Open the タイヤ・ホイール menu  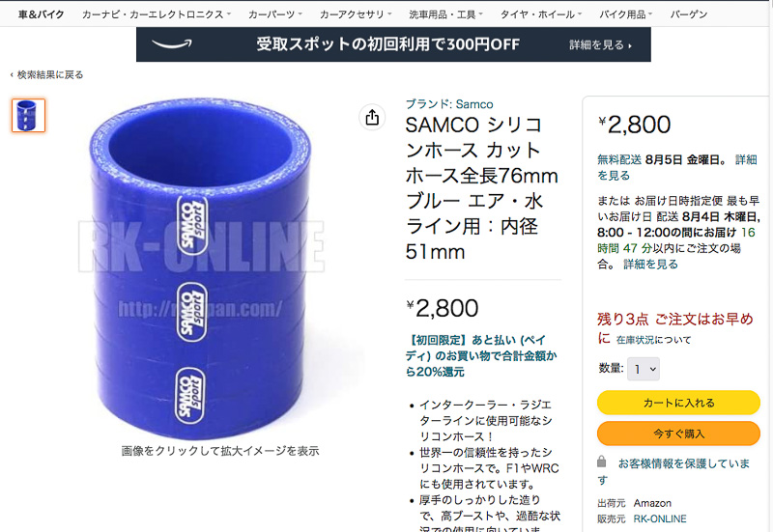point(541,14)
